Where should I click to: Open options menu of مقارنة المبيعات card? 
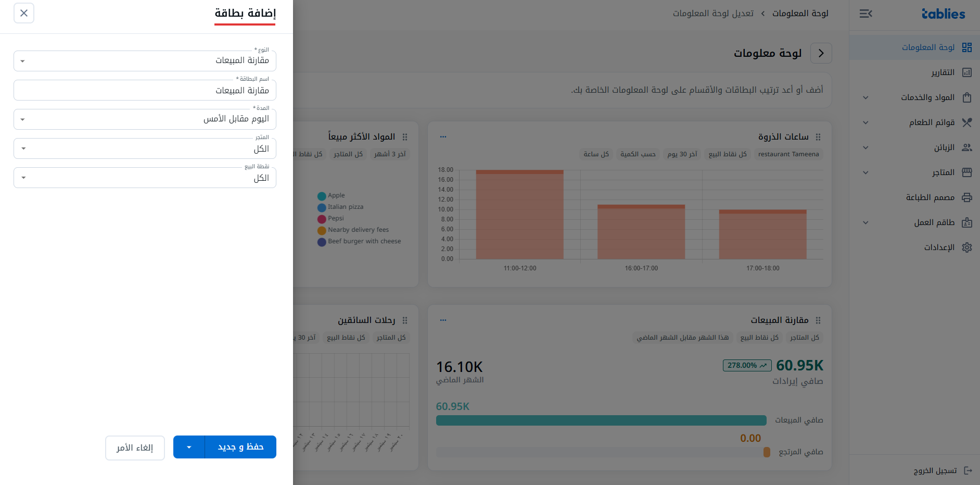coord(443,320)
